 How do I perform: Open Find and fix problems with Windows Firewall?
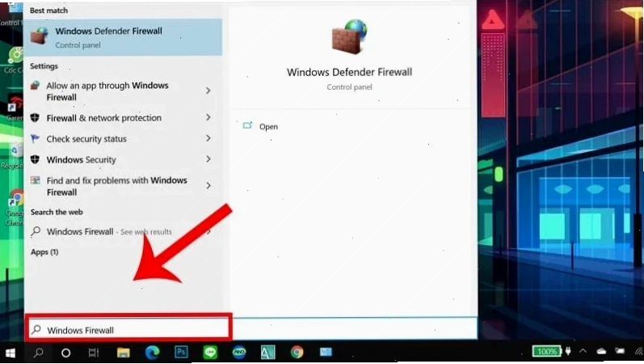coord(123,186)
